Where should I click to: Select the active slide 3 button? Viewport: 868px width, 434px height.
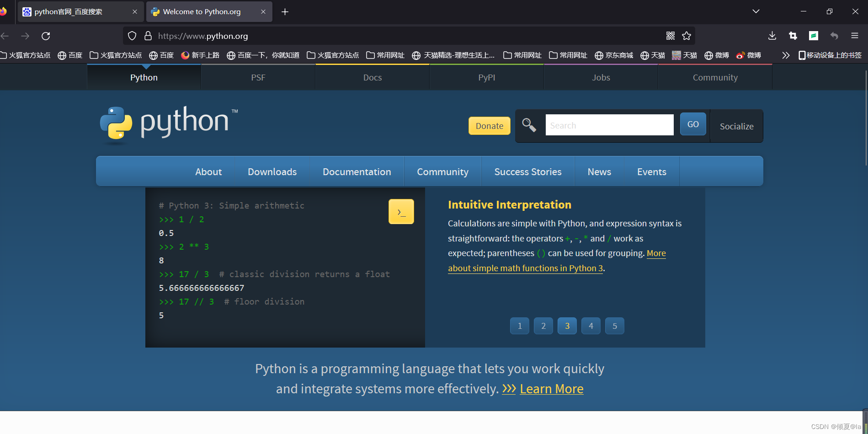point(567,326)
